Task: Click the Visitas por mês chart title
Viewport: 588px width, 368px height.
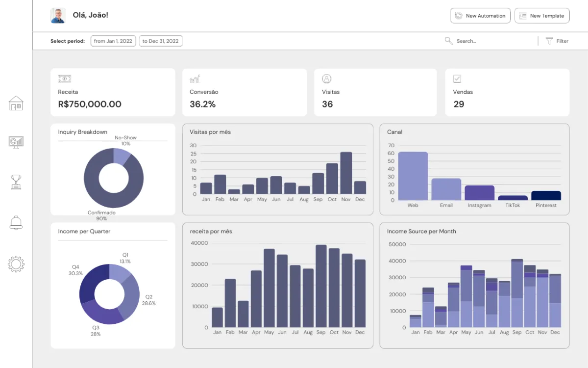Action: pyautogui.click(x=210, y=132)
